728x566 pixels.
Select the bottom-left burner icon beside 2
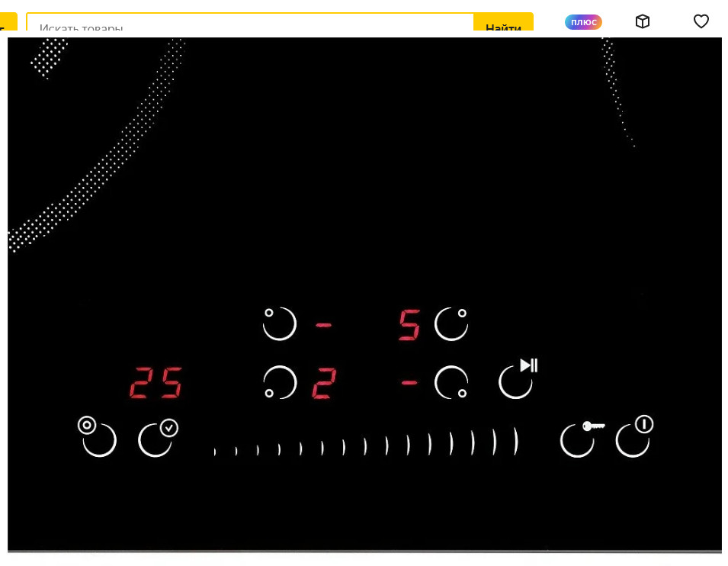click(279, 382)
